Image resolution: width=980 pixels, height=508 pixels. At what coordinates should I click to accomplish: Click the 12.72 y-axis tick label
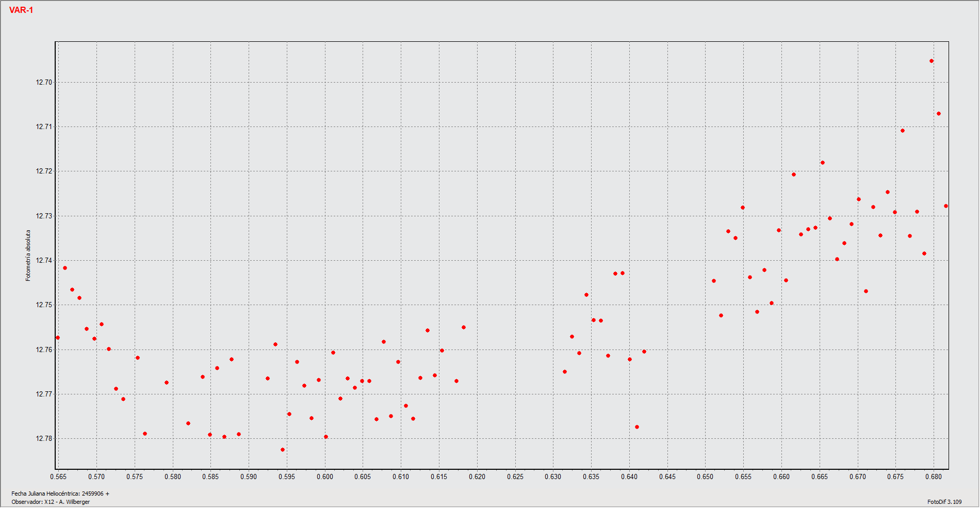[x=44, y=171]
